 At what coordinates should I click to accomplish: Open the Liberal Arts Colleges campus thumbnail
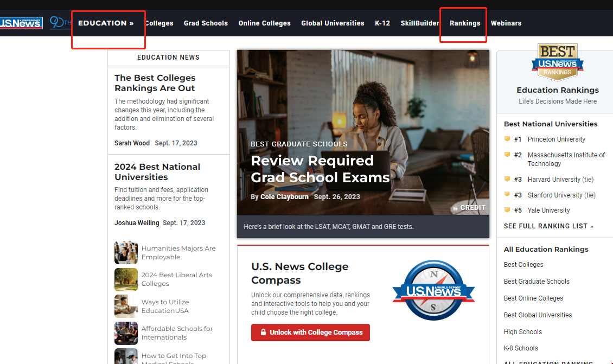[126, 279]
